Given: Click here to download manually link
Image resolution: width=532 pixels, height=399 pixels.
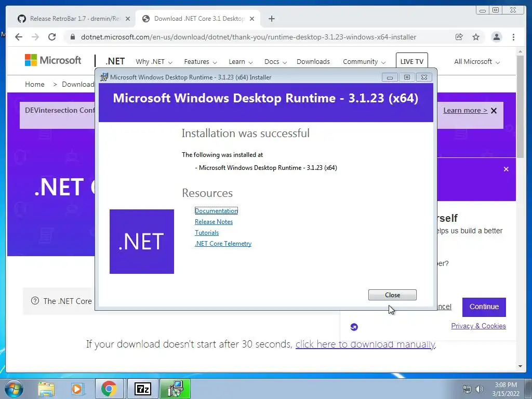Looking at the screenshot, I should click(x=365, y=344).
